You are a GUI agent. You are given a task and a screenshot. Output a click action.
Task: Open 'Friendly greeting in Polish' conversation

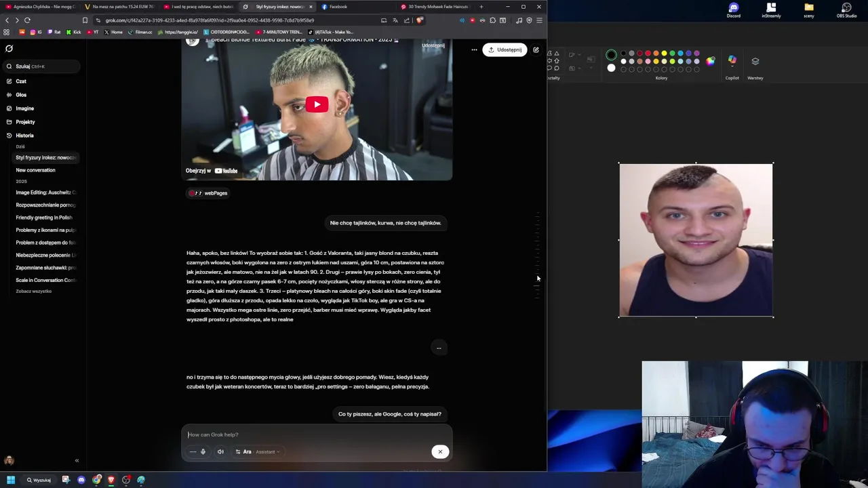click(x=44, y=218)
